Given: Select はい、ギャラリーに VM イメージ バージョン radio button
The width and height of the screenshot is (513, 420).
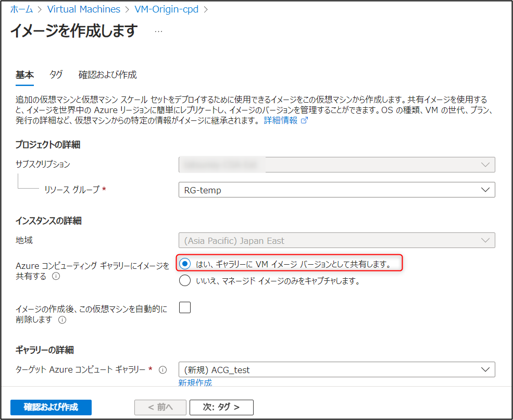Looking at the screenshot, I should (185, 264).
